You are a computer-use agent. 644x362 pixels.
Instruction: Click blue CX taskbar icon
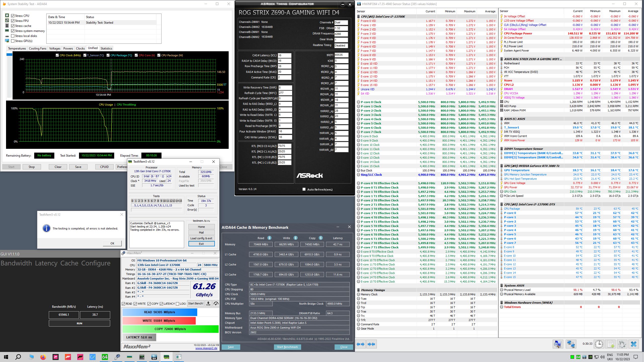[92, 357]
